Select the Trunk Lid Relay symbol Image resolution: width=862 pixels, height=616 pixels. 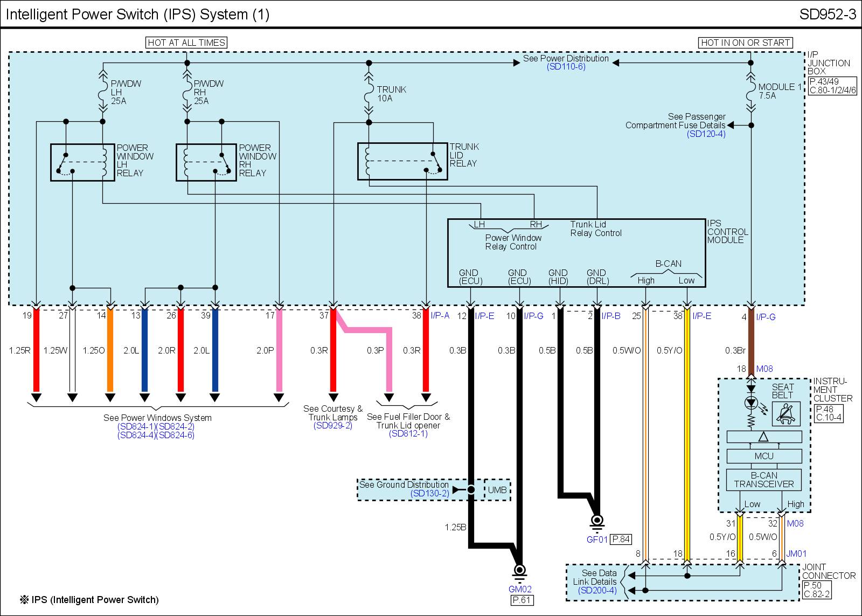click(x=402, y=161)
